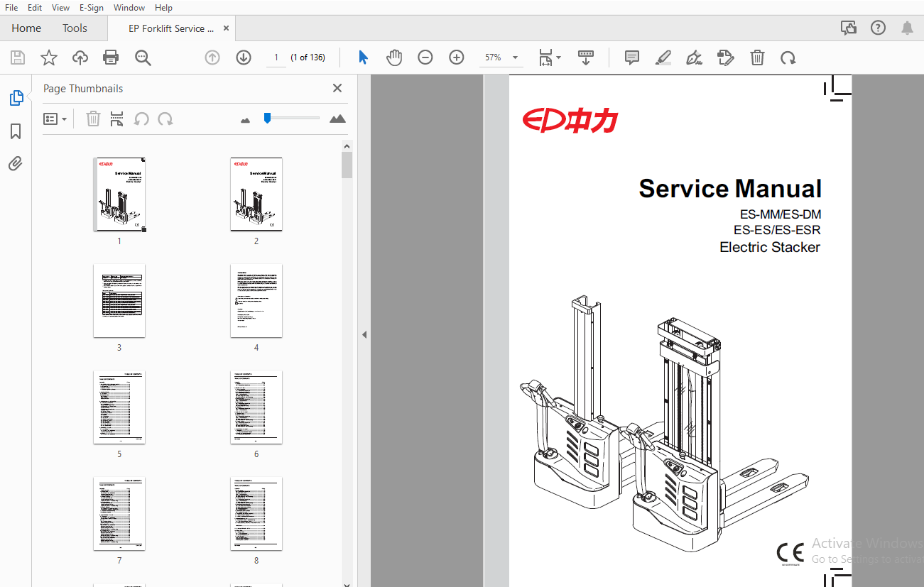Rotate thumbnails counterclockwise

pyautogui.click(x=141, y=119)
